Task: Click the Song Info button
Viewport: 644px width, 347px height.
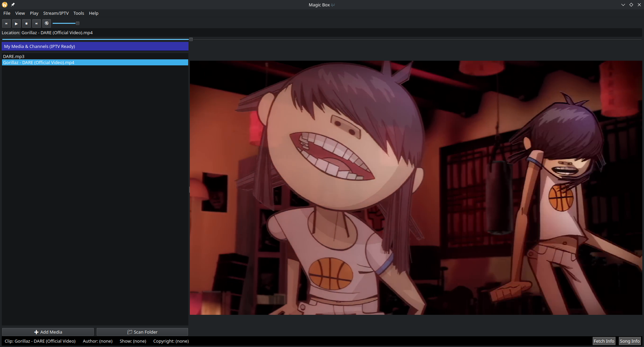Action: [x=630, y=341]
